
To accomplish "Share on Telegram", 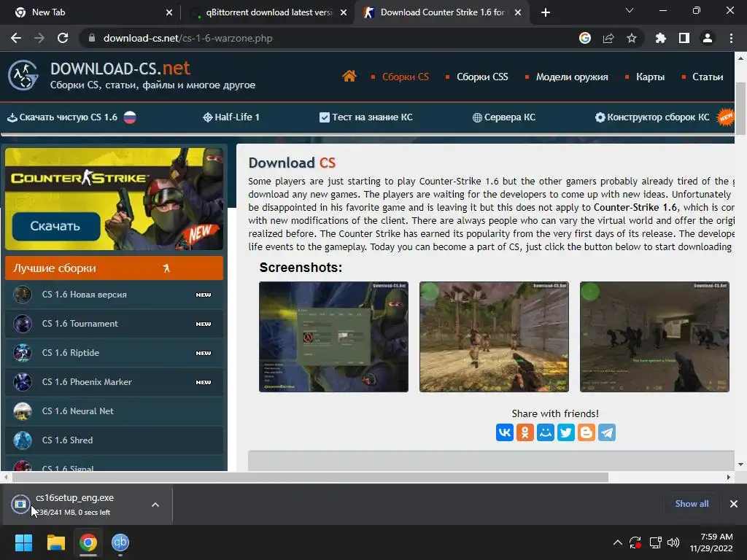I will click(607, 432).
